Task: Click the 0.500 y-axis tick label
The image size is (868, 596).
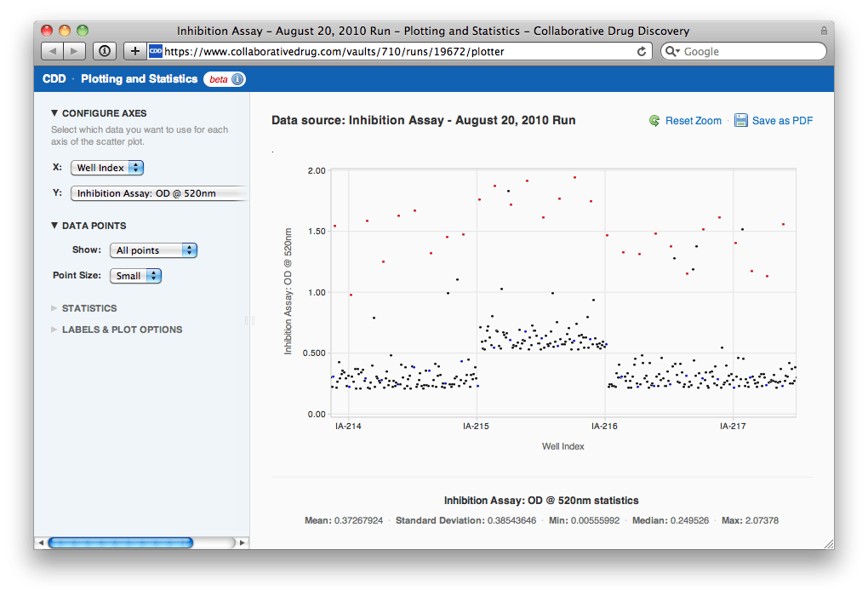Action: tap(314, 352)
